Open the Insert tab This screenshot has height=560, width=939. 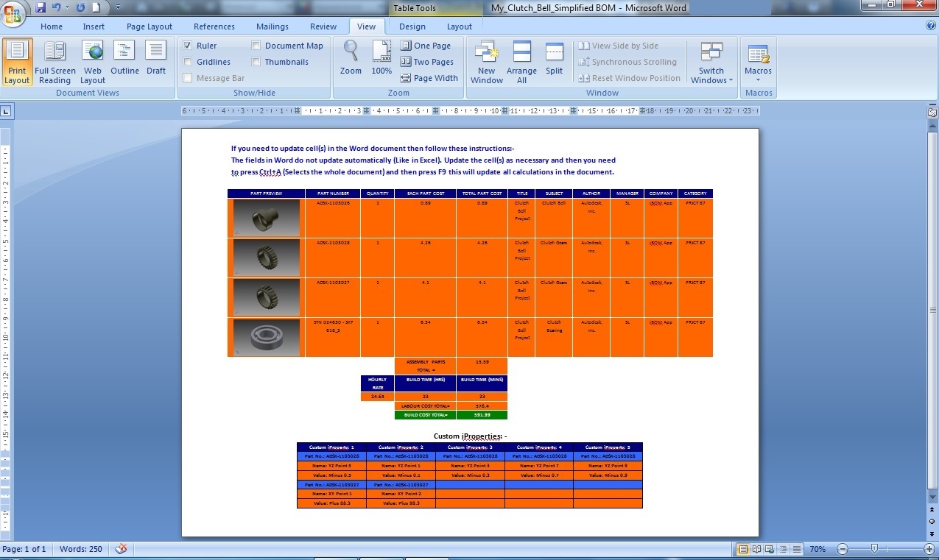(x=94, y=26)
